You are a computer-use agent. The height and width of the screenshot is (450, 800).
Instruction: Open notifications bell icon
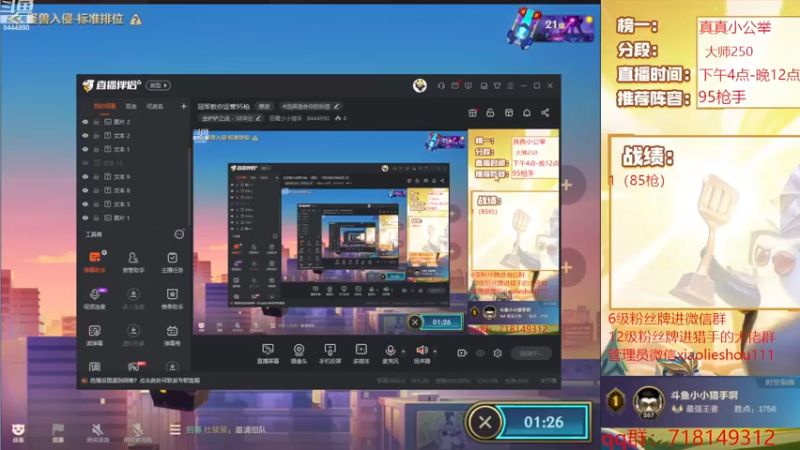pos(527,113)
